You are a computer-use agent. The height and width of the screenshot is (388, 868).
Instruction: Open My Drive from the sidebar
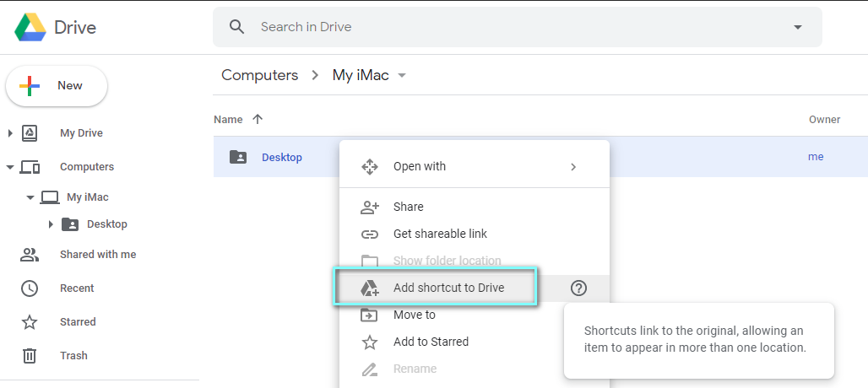[x=81, y=133]
